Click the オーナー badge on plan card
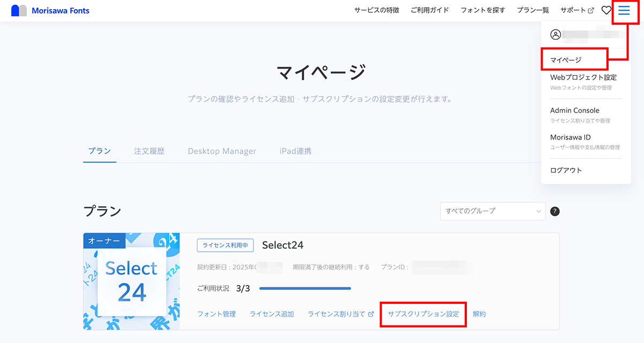 (104, 241)
